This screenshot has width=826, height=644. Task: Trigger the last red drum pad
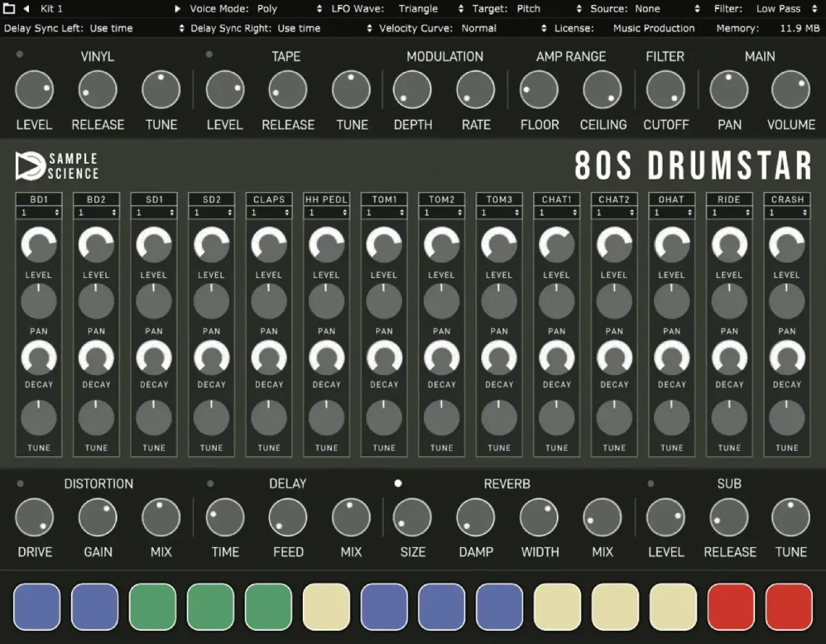pos(789,607)
